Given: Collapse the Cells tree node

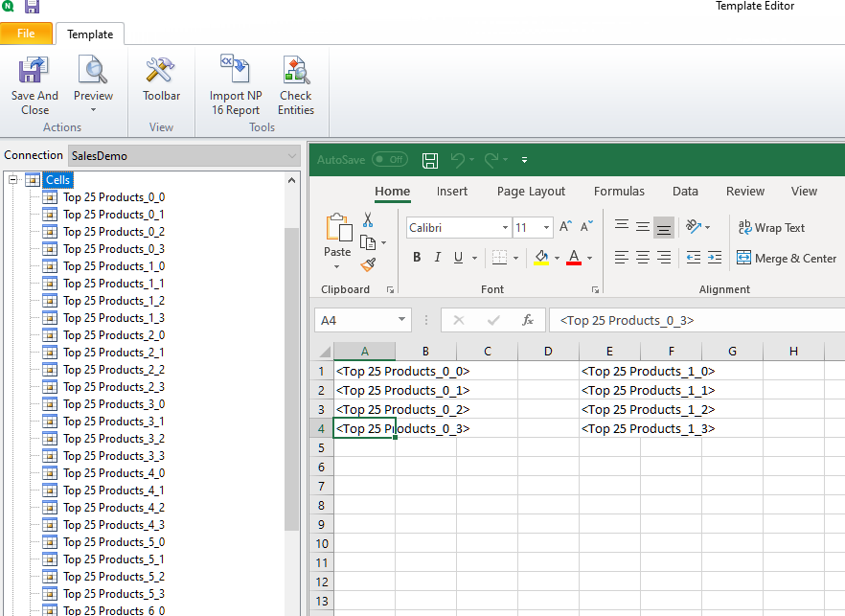Looking at the screenshot, I should (x=13, y=179).
